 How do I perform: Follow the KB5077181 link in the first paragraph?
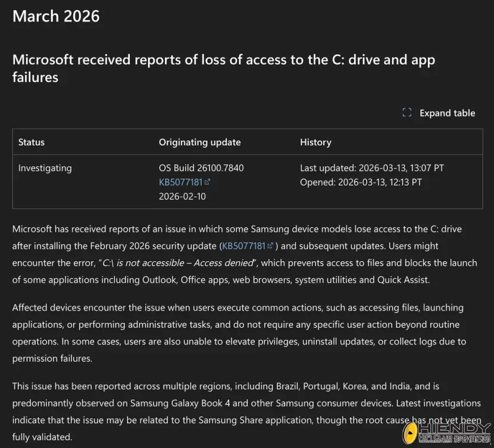coord(243,246)
